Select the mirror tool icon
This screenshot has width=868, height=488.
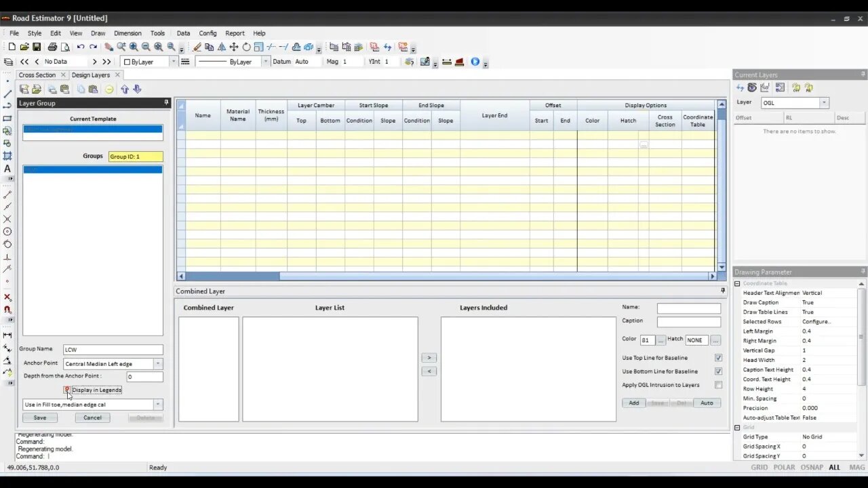click(222, 47)
